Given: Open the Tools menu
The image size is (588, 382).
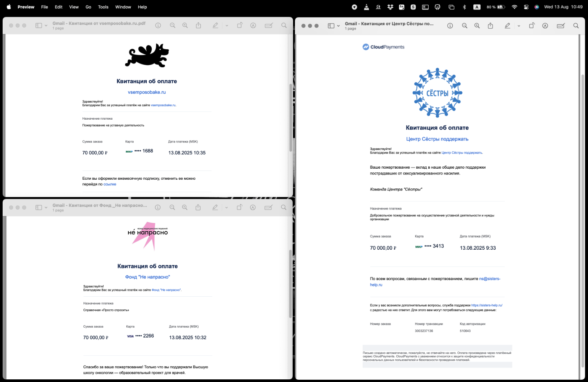Looking at the screenshot, I should click(x=103, y=7).
